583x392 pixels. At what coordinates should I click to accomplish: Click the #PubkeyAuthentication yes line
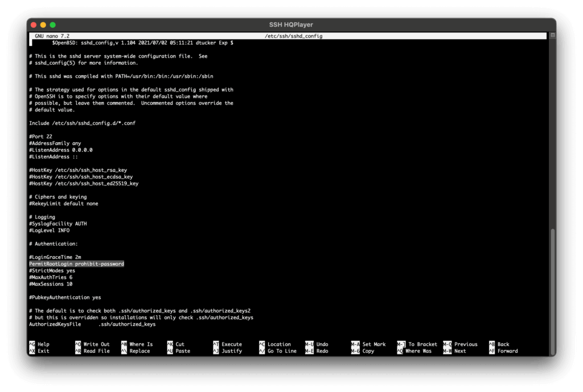[x=64, y=298]
